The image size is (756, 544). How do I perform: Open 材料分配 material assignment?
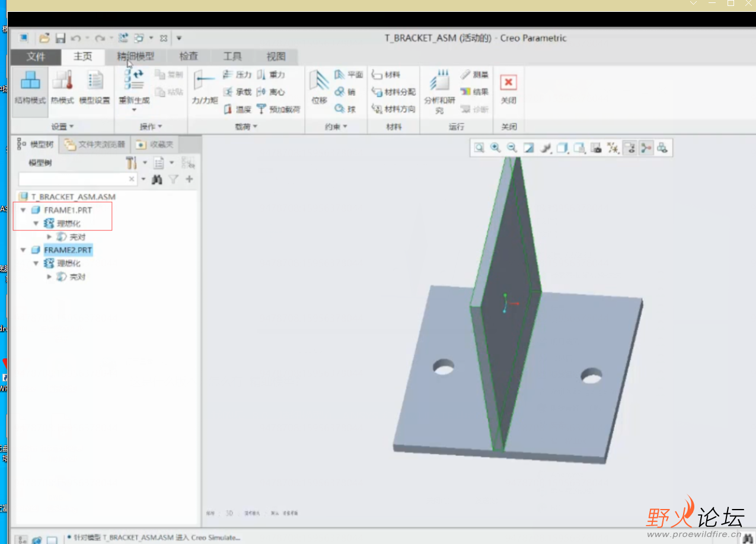pos(393,92)
